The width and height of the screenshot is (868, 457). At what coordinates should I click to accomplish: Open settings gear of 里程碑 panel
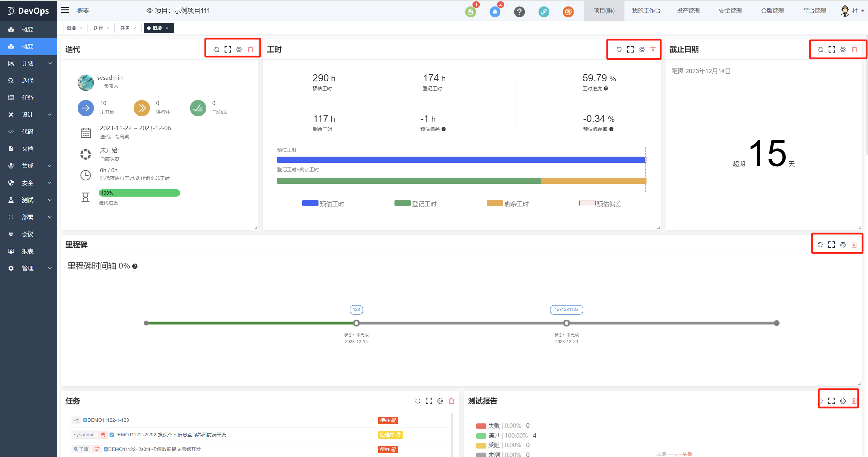click(x=843, y=245)
